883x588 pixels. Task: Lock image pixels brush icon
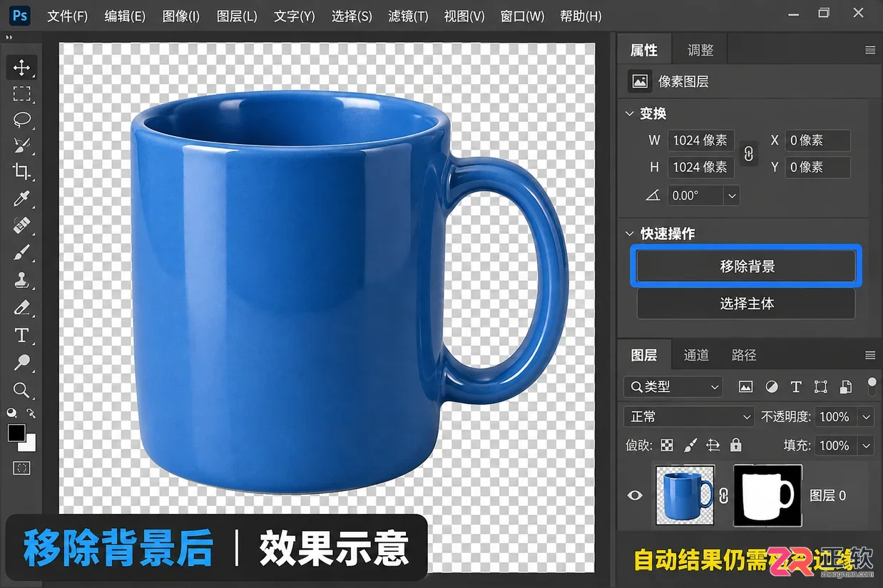click(690, 445)
